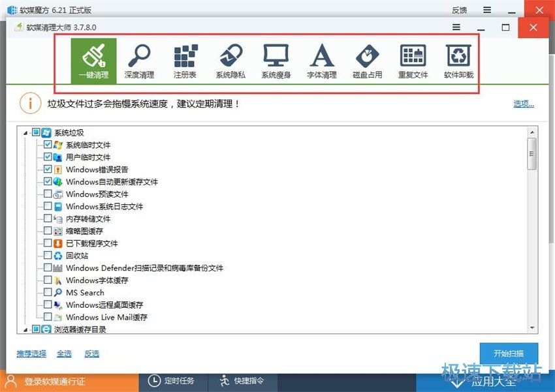Click the 浏览器缓存目录 IE icon
555x392 pixels.
point(46,329)
